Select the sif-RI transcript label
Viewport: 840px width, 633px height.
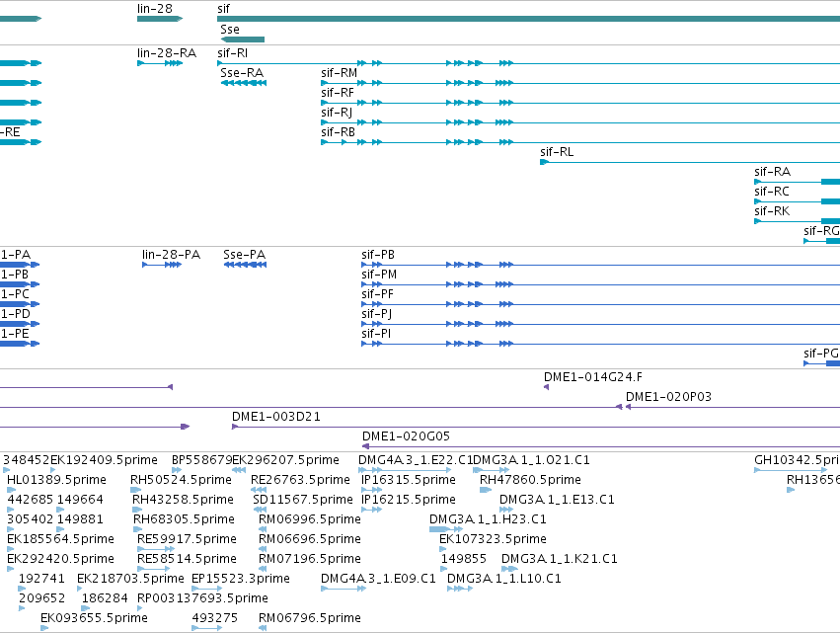click(233, 53)
